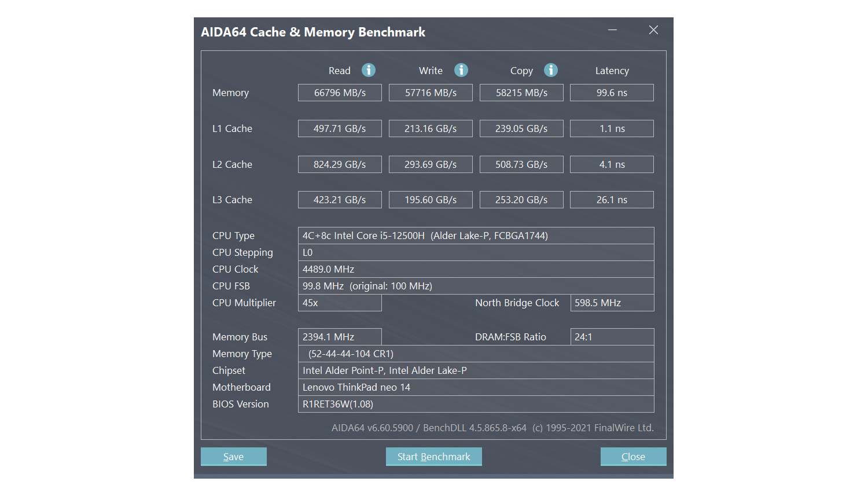
Task: Click DRAM:FSB Ratio value 24:1
Action: click(612, 337)
